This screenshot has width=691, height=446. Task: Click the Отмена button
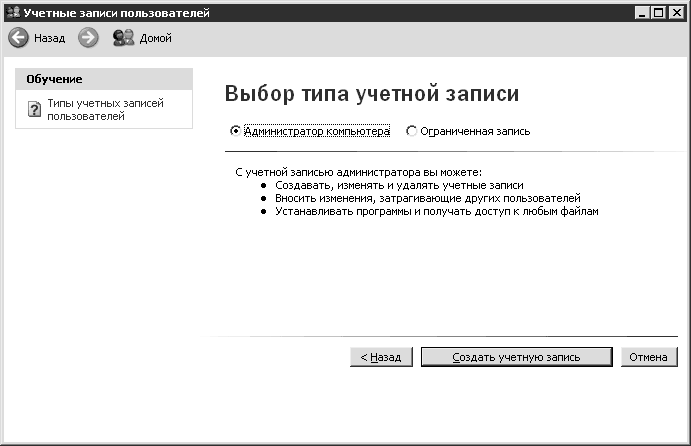[x=649, y=357]
